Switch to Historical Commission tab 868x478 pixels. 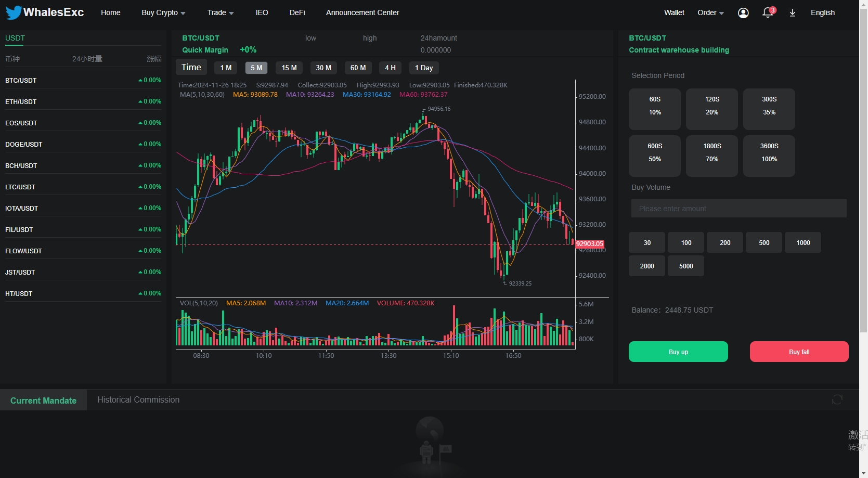(138, 399)
